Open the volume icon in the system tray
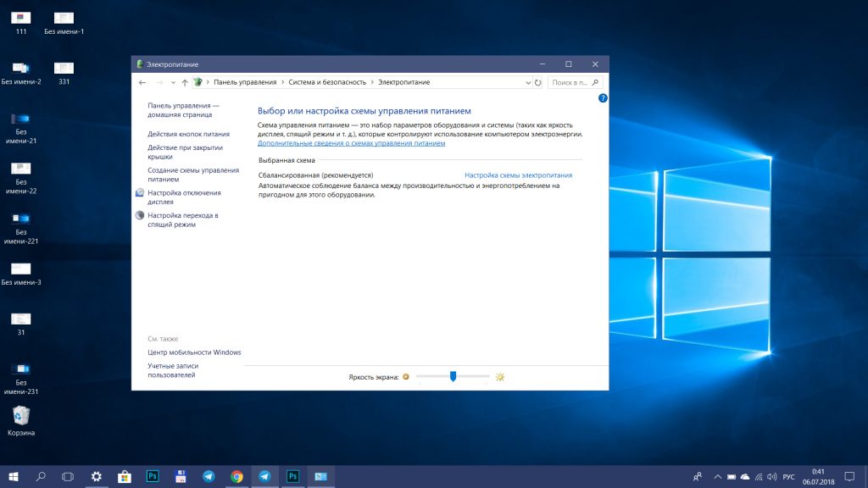The width and height of the screenshot is (868, 488). click(x=772, y=477)
